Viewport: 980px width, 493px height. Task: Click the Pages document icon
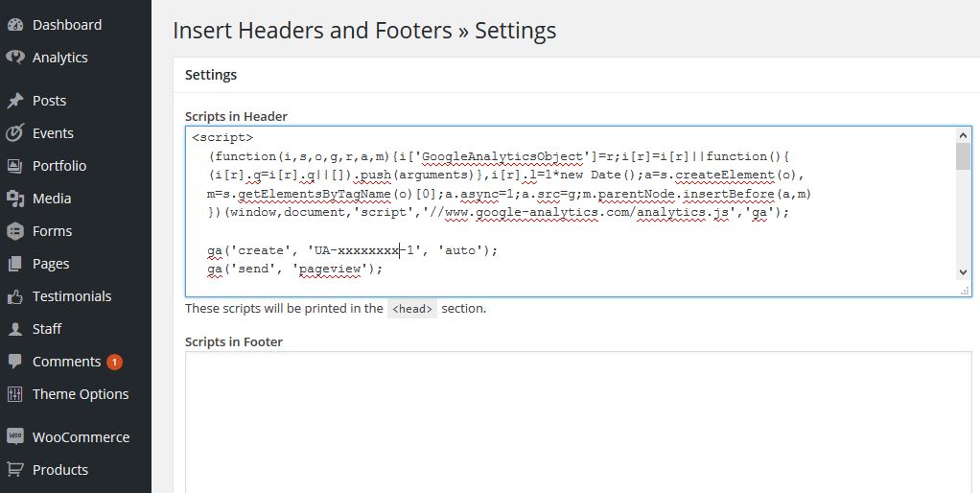click(15, 264)
